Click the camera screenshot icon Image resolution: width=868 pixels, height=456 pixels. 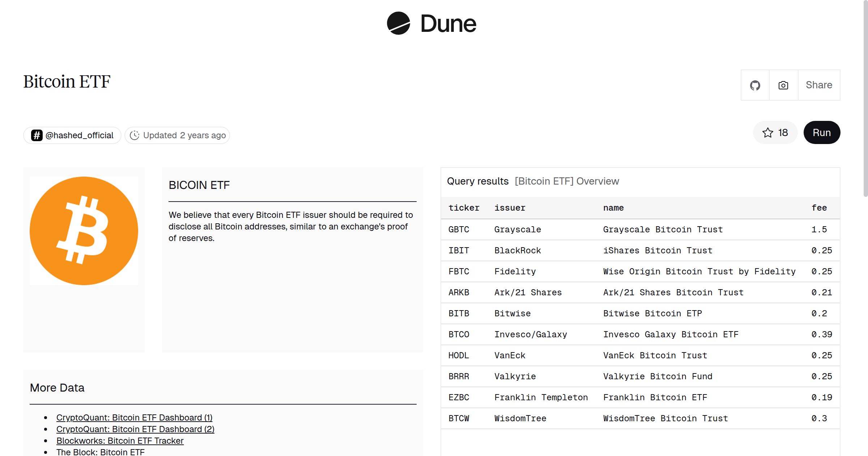783,85
